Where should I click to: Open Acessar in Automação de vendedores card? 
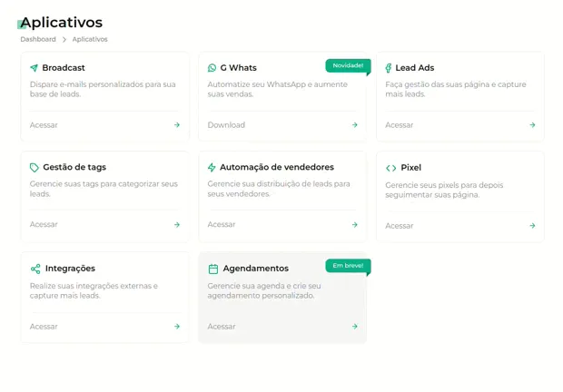tap(222, 224)
